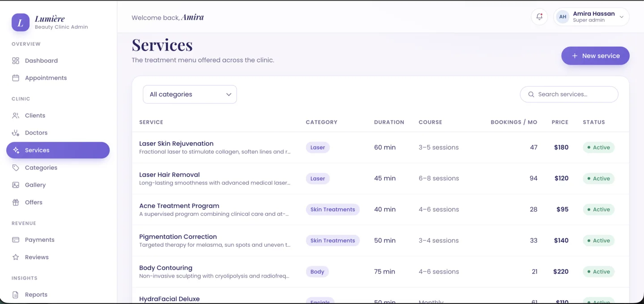Open the Gallery page
Screen dimensions: 644x304
pos(58,185)
